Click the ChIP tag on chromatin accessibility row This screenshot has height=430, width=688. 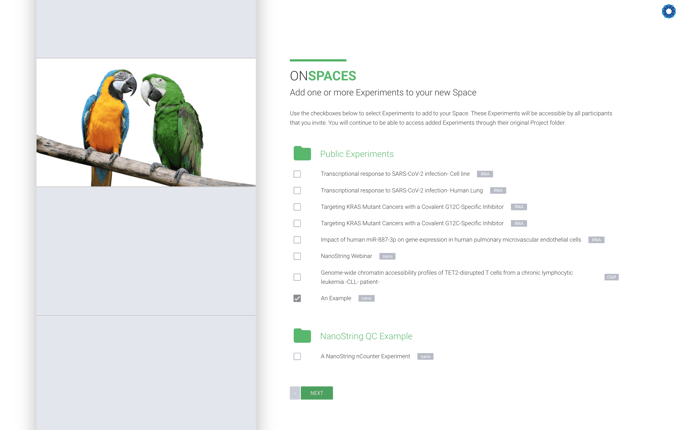coord(611,277)
